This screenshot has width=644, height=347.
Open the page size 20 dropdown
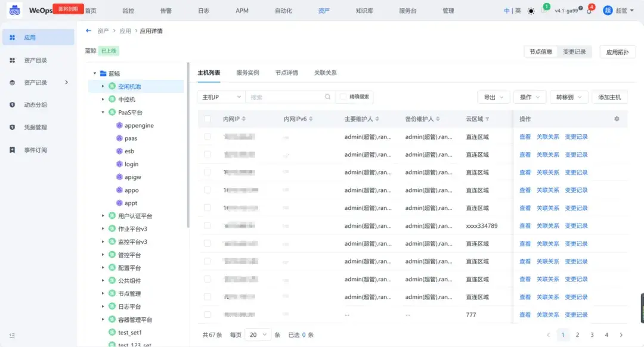coord(258,334)
